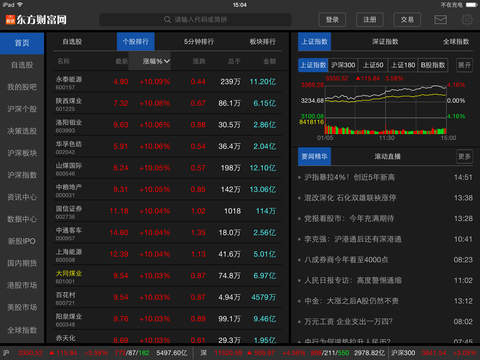This screenshot has height=360, width=480.
Task: Open 自选股 in the left sidebar
Action: (x=22, y=65)
